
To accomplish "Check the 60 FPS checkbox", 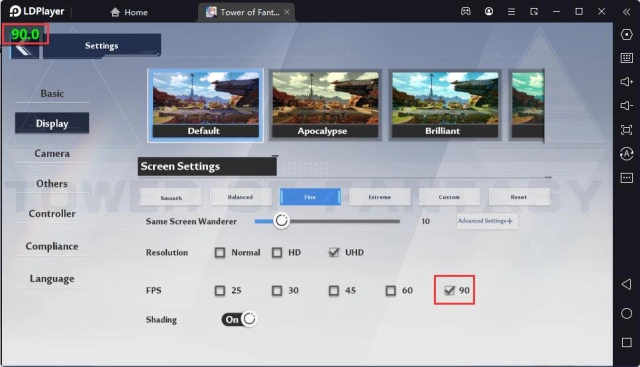I will [x=391, y=290].
